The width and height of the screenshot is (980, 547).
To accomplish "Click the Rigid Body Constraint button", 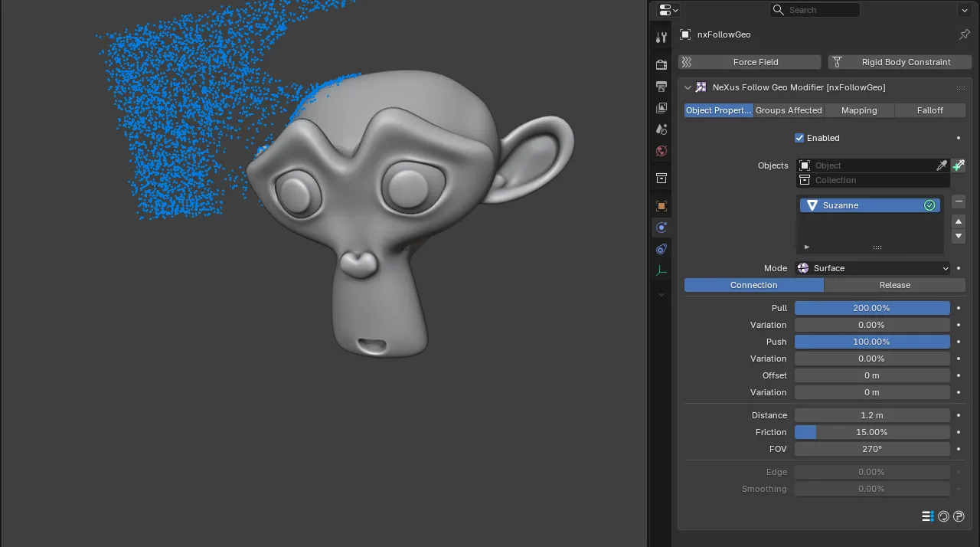I will tap(900, 62).
